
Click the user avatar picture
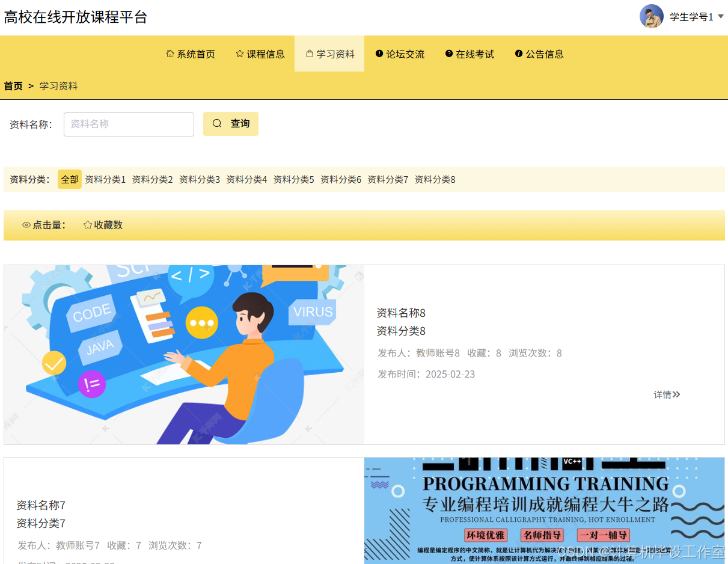[x=652, y=16]
